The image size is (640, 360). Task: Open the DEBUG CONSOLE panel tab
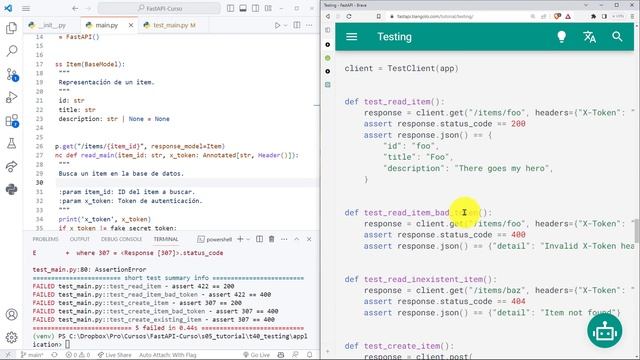(x=121, y=239)
